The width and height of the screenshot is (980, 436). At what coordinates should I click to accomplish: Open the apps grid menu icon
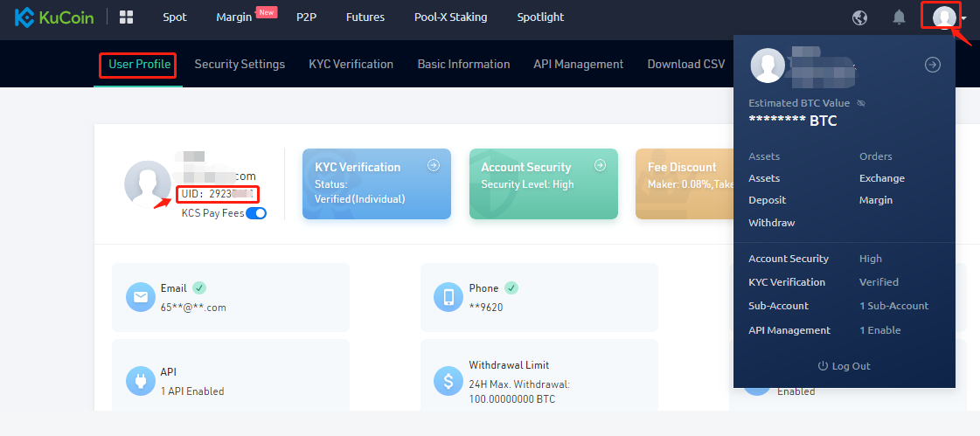(126, 17)
